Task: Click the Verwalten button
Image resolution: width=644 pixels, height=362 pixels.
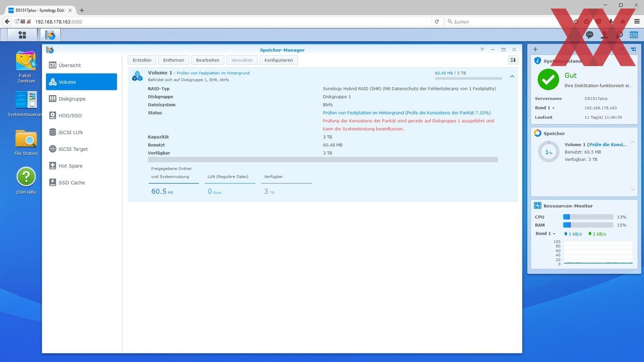Action: point(242,60)
